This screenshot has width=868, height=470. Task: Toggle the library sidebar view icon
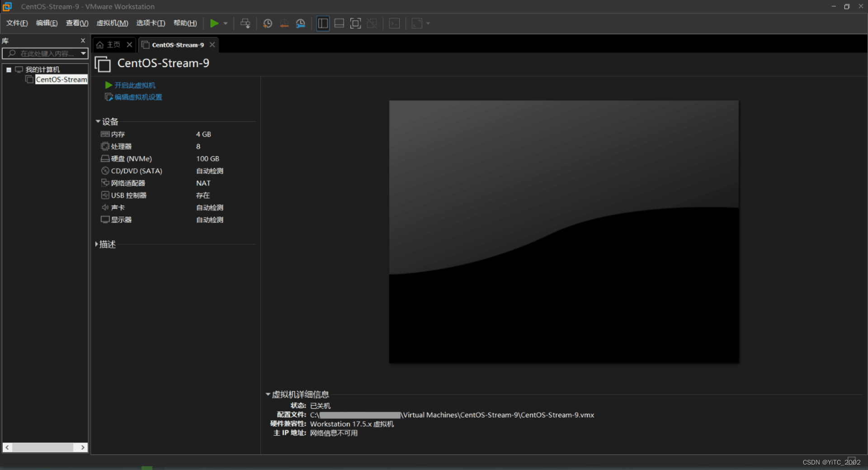(x=323, y=23)
